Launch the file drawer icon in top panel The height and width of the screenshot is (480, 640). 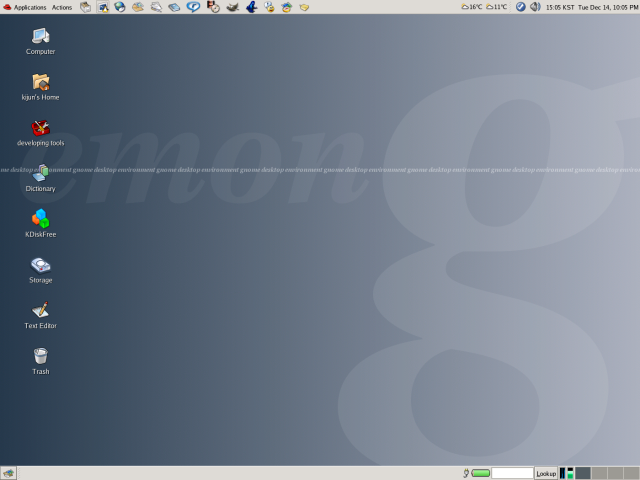pyautogui.click(x=85, y=7)
